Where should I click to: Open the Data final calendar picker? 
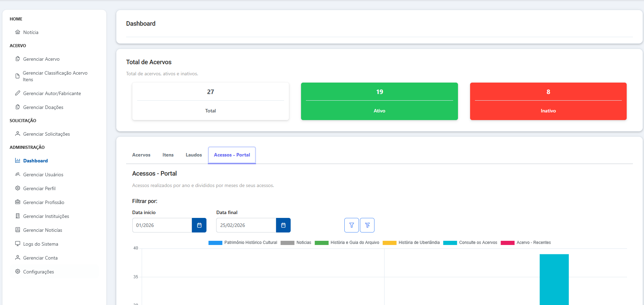click(x=283, y=225)
